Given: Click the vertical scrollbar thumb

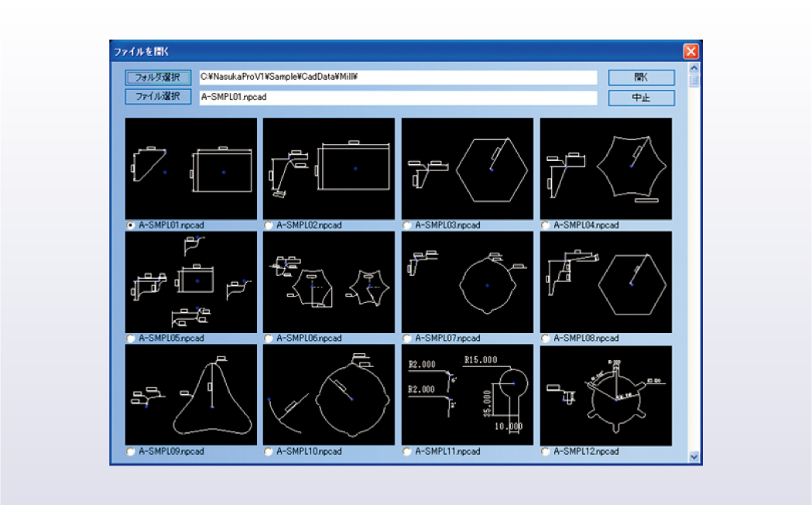Looking at the screenshot, I should (694, 81).
